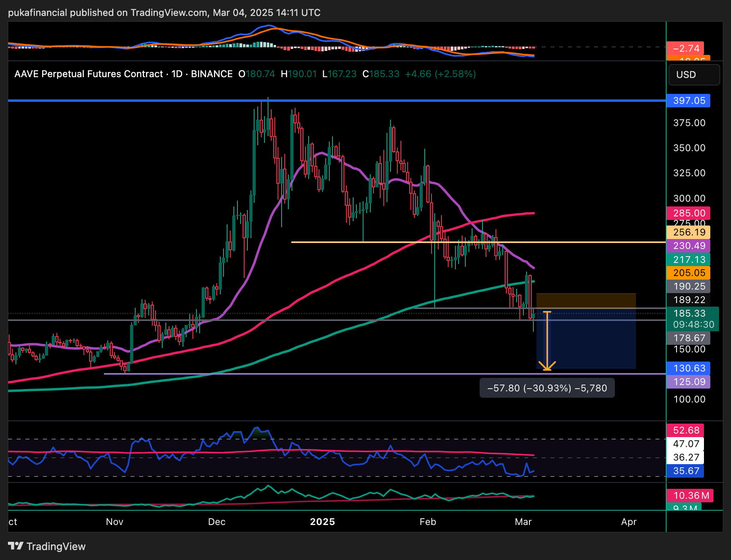The width and height of the screenshot is (731, 560).
Task: Click the 375.00 price axis tick
Action: 689,123
